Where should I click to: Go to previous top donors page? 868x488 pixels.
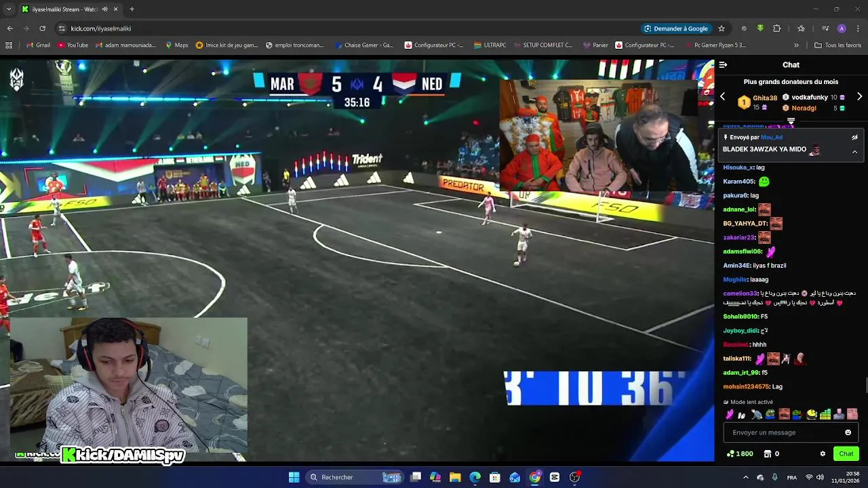tap(722, 97)
